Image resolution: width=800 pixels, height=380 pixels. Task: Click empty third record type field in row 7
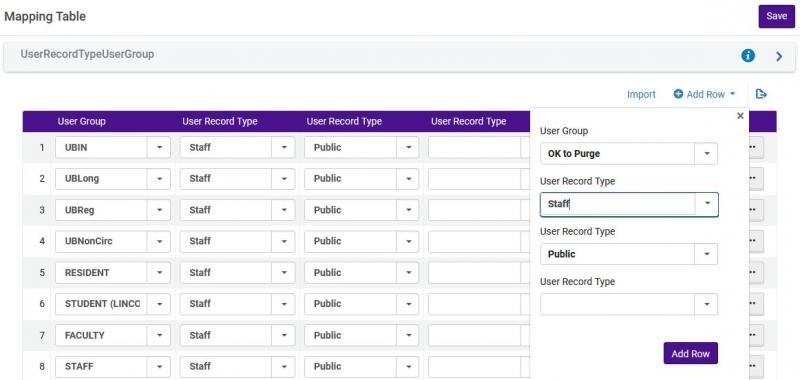coord(474,335)
